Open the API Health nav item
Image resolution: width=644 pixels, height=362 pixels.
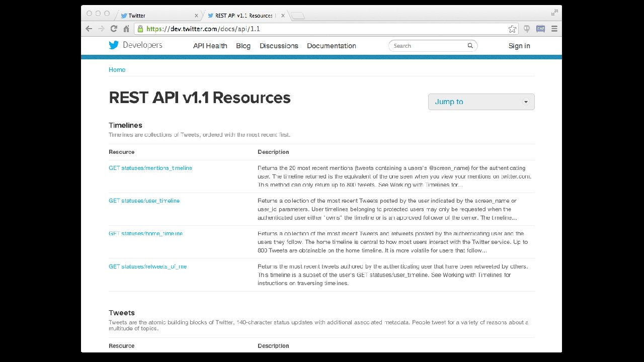210,46
